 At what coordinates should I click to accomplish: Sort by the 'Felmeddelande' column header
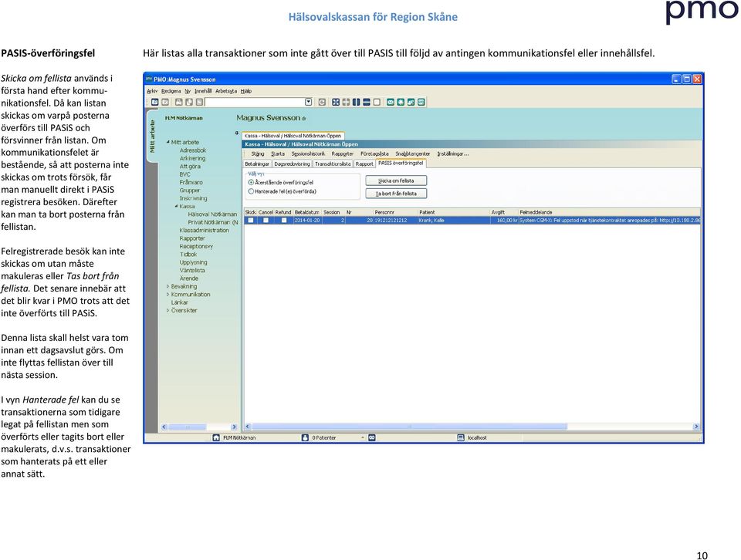pyautogui.click(x=609, y=212)
